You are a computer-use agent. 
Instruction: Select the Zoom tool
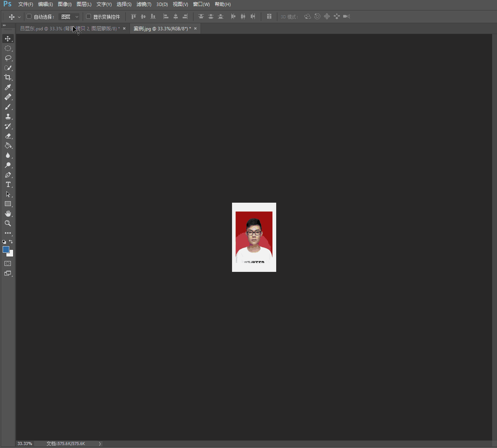8,223
